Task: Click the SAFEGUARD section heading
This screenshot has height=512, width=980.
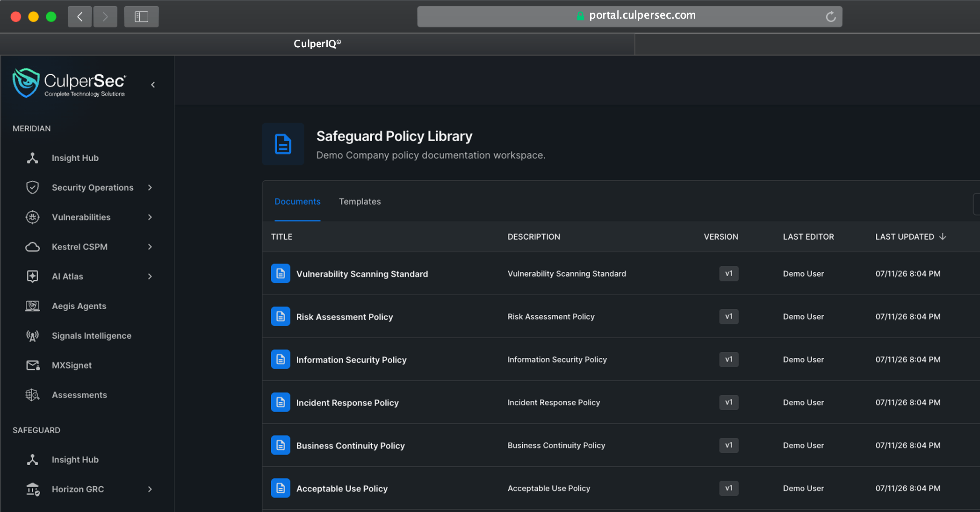Action: [x=36, y=430]
